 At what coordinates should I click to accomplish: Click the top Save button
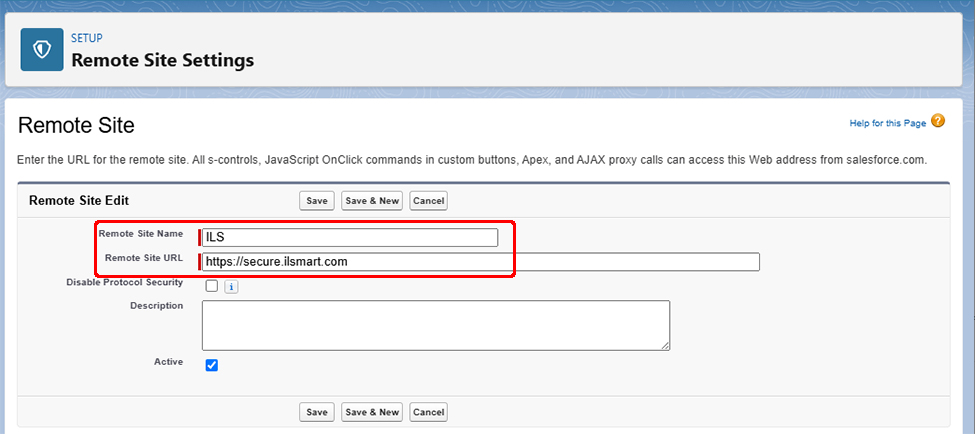coord(317,201)
